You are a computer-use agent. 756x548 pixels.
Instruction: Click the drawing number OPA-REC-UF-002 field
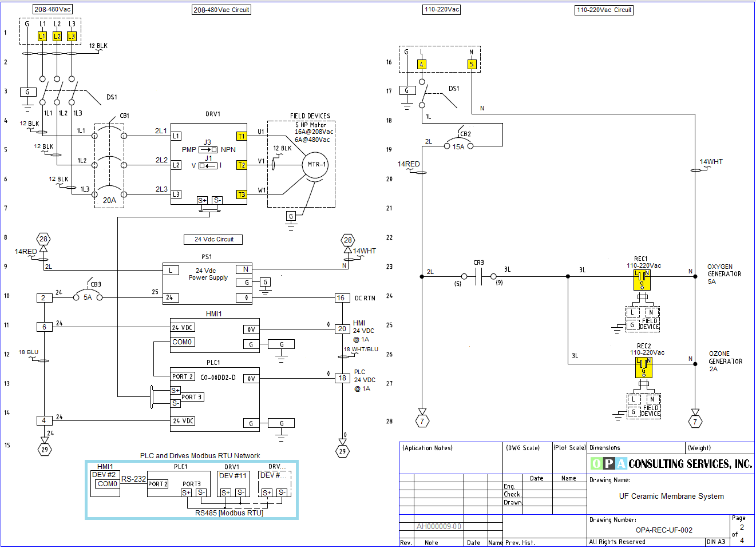[664, 530]
